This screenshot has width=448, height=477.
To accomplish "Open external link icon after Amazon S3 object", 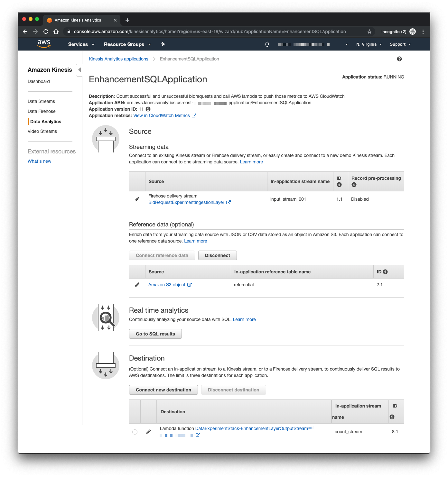I will pyautogui.click(x=190, y=285).
